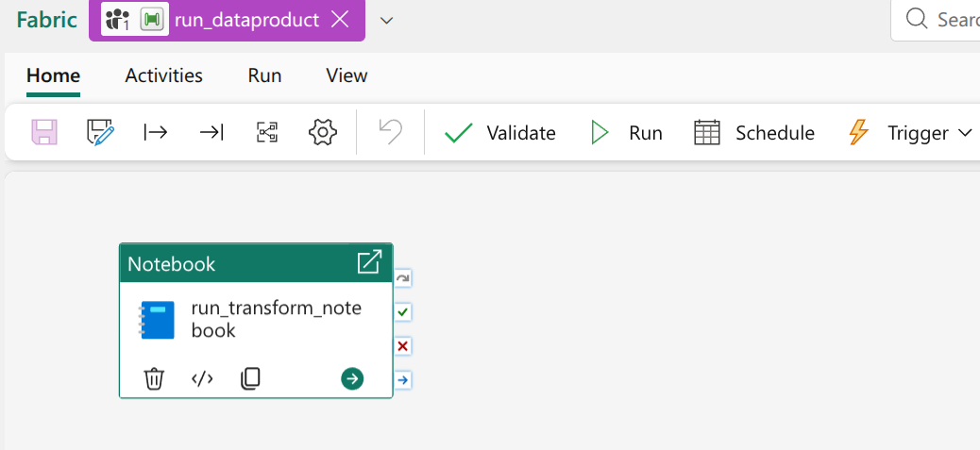Switch to the Home tab
The image size is (980, 450).
53,75
